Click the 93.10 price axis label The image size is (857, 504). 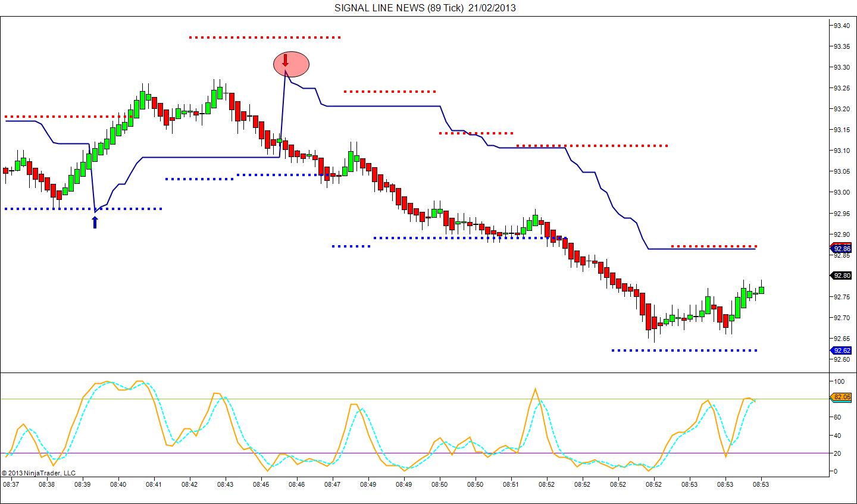842,151
